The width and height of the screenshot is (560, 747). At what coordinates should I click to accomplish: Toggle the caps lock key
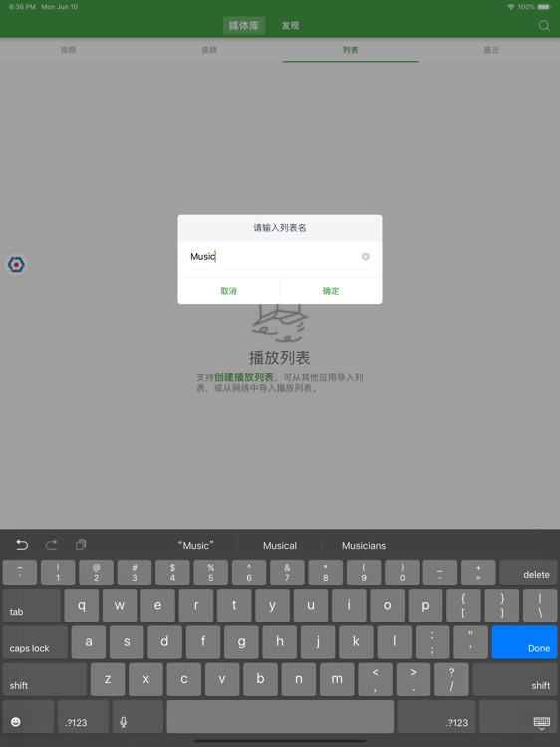point(35,642)
